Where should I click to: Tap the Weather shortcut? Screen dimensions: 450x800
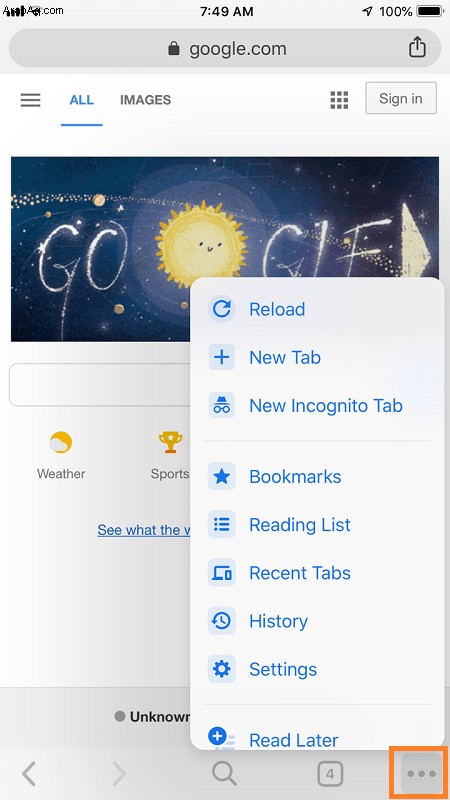tap(61, 456)
